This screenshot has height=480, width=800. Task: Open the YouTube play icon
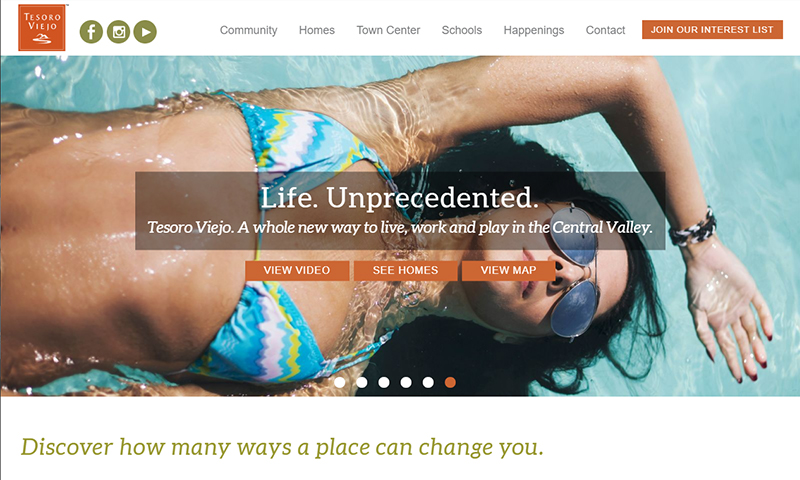click(145, 32)
